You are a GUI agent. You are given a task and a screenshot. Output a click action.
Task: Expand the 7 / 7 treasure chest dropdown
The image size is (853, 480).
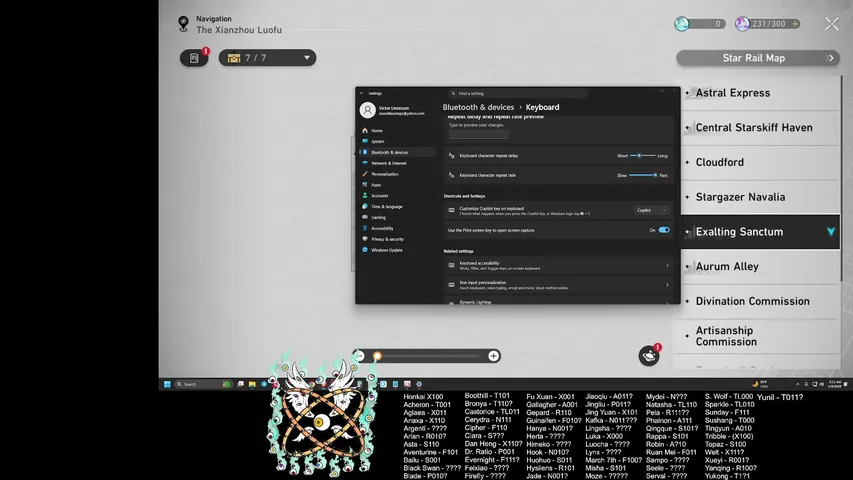pos(267,58)
